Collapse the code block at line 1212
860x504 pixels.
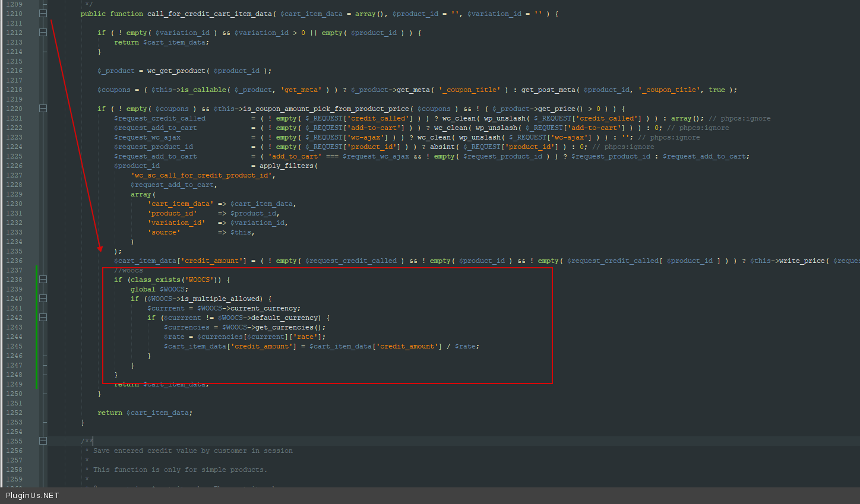pos(43,33)
